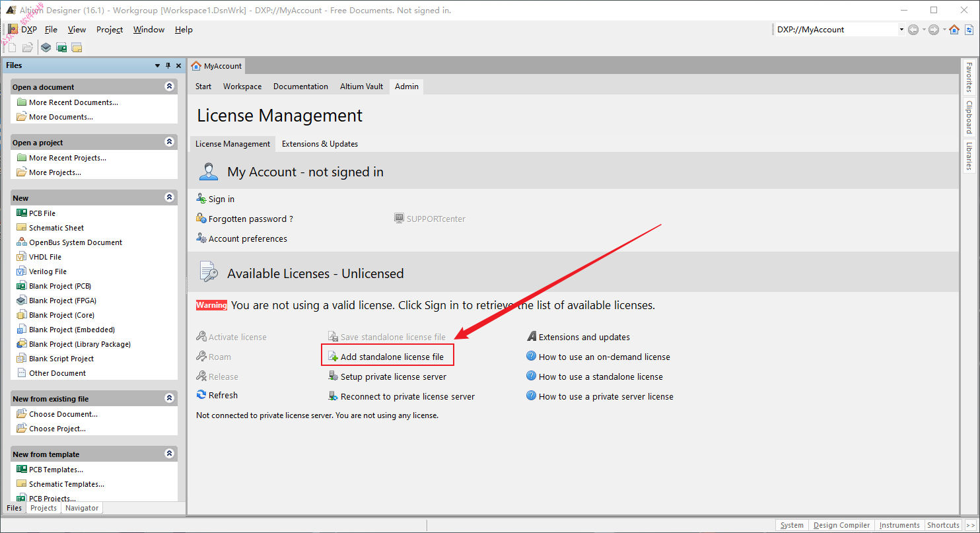
Task: Open the back history dropdown arrow
Action: point(924,30)
